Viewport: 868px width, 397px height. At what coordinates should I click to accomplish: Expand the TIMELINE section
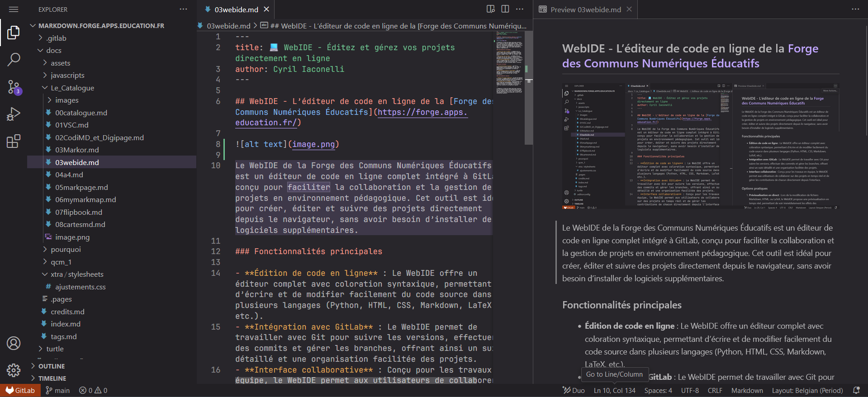(52, 378)
